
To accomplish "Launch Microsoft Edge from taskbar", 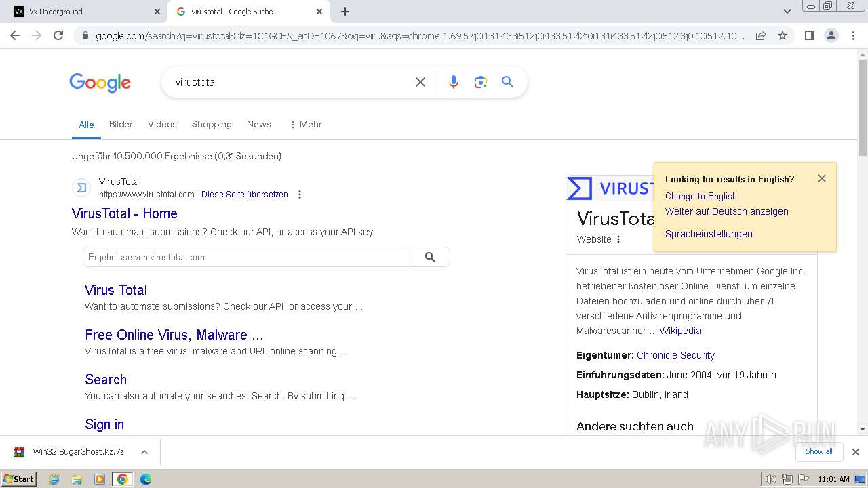I will [146, 479].
